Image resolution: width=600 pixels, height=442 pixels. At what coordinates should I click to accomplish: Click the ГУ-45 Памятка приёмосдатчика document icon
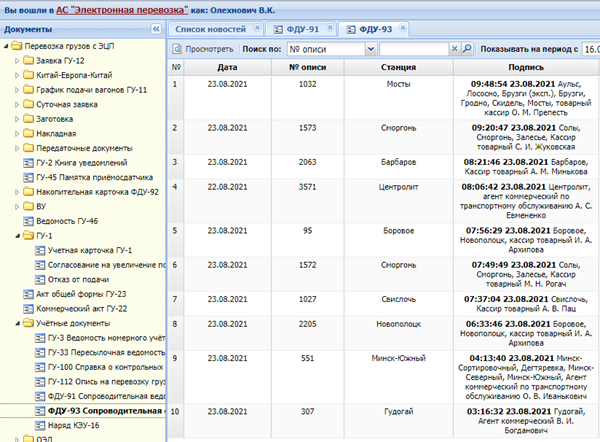(x=28, y=178)
